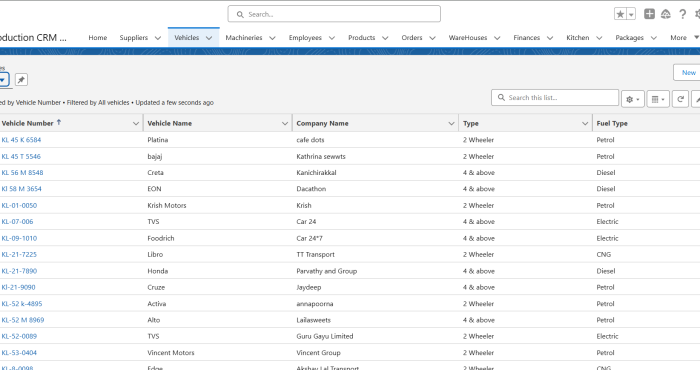The image size is (700, 370).
Task: Select the Parvathy and Group company cell
Action: click(327, 271)
